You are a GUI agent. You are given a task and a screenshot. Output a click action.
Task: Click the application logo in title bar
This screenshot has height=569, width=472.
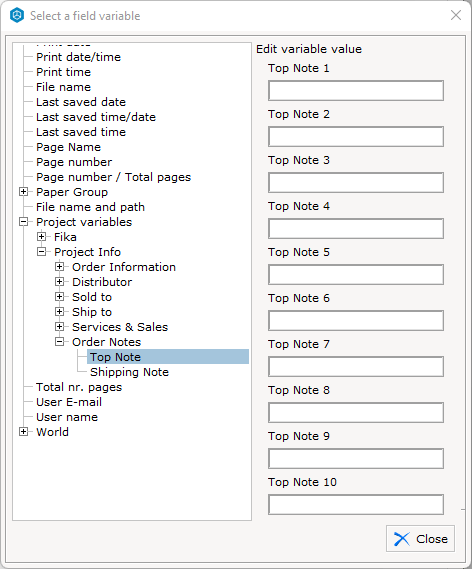click(17, 16)
